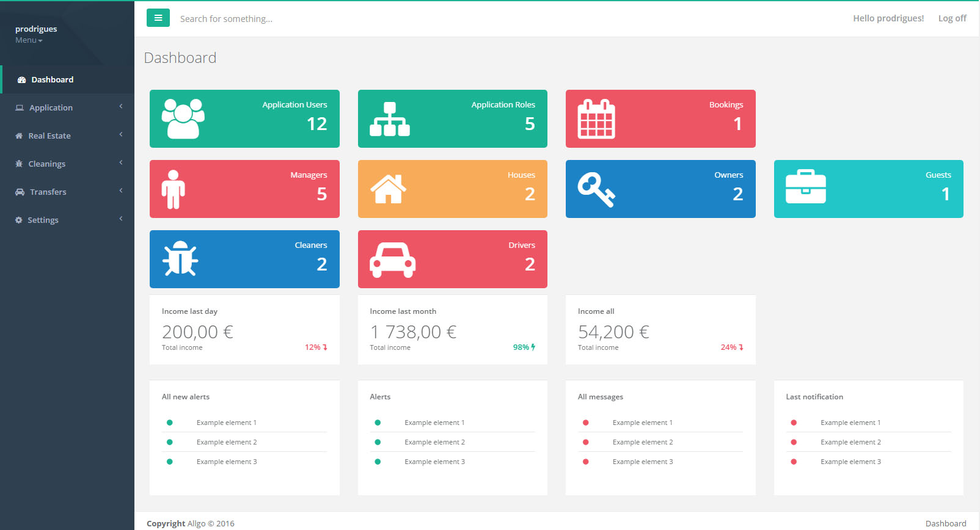Click the Managers person icon

click(174, 189)
